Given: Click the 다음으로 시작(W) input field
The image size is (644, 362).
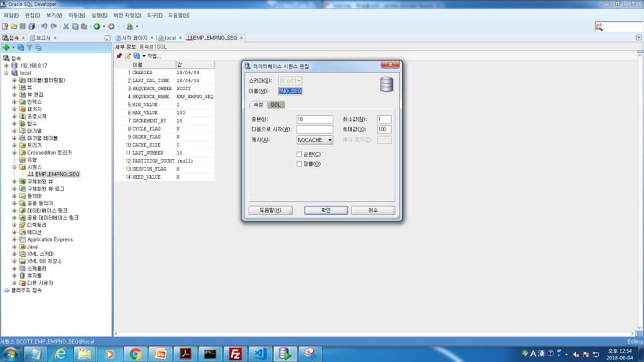Looking at the screenshot, I should point(315,129).
